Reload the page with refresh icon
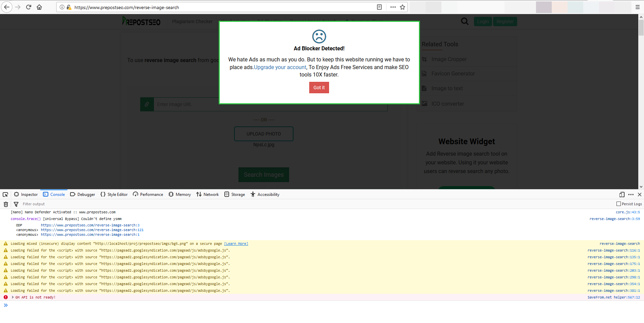The width and height of the screenshot is (644, 323). tap(29, 7)
